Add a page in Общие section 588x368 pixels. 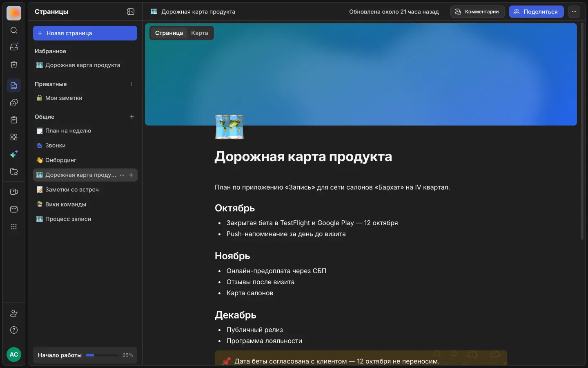(132, 117)
